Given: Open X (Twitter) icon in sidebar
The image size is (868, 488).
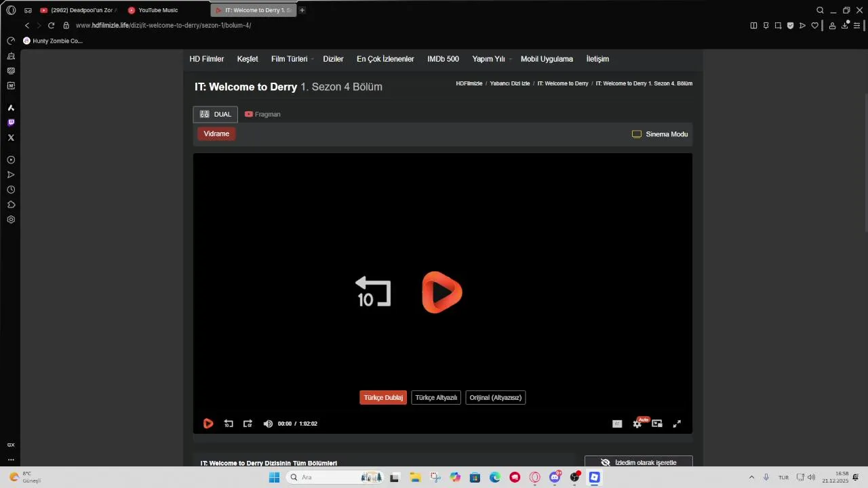Looking at the screenshot, I should [11, 138].
